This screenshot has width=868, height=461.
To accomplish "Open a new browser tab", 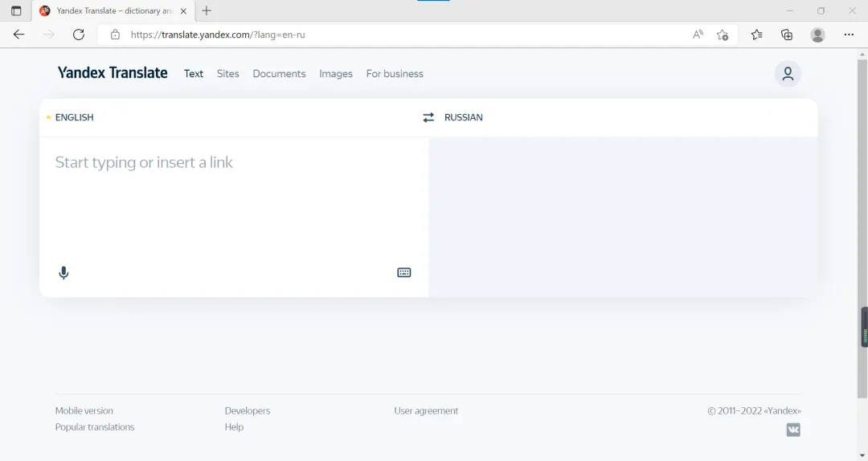I will coord(207,10).
